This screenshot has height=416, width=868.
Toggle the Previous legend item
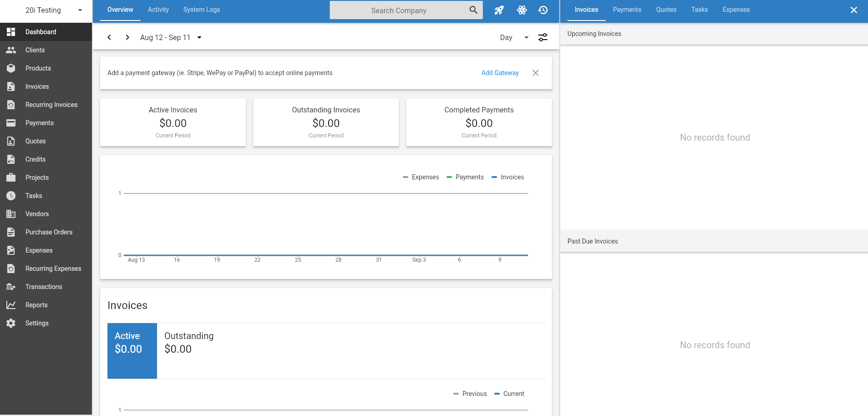pyautogui.click(x=470, y=394)
